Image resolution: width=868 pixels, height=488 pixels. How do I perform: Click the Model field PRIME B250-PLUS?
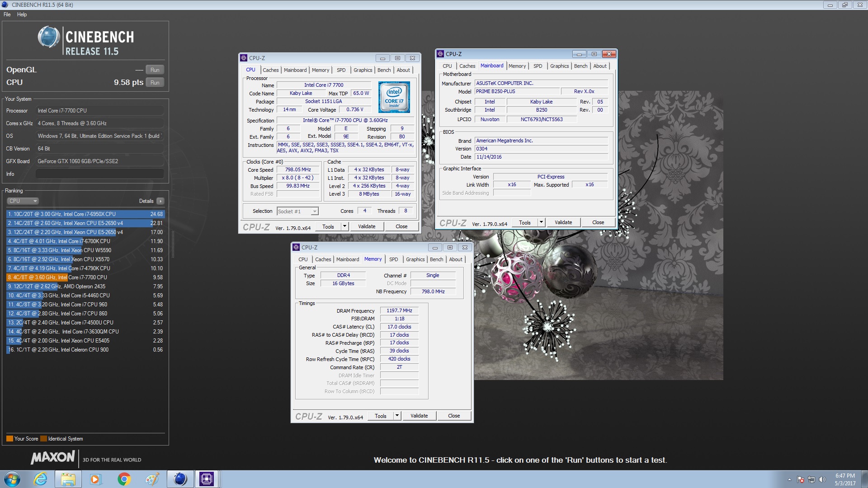(x=517, y=92)
